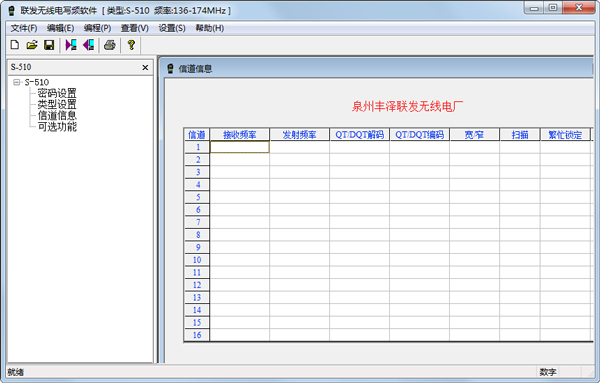Select row header for channel 6

coord(197,210)
